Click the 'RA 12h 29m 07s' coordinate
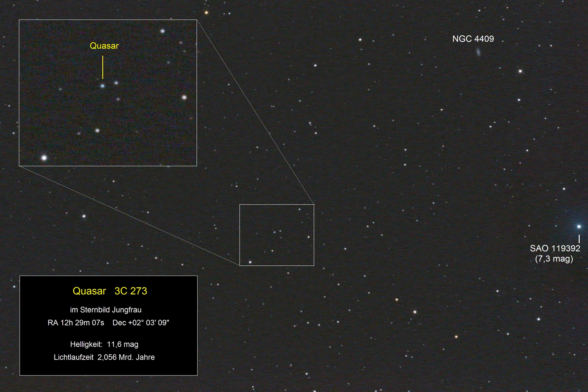Image resolution: width=588 pixels, height=392 pixels. [76, 323]
